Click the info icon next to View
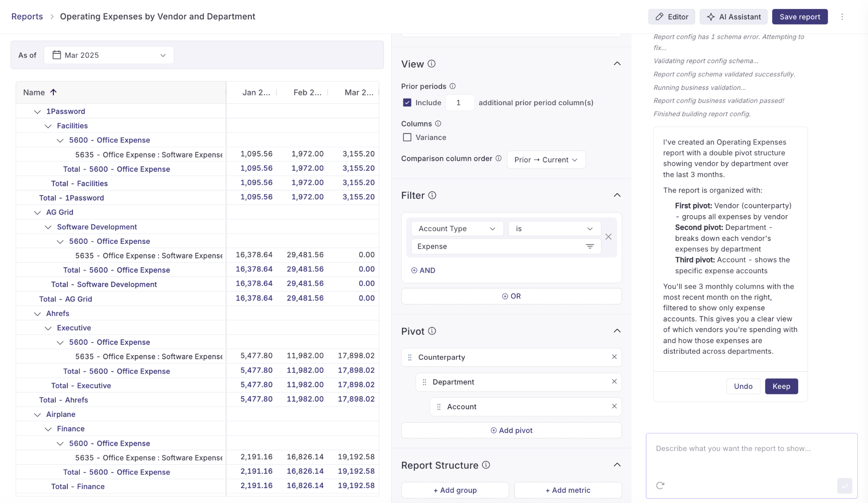 [x=431, y=64]
